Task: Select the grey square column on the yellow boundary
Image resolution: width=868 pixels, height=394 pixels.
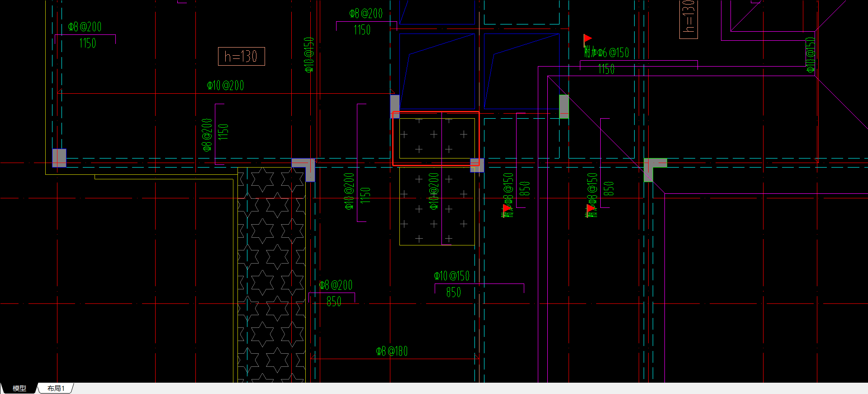Action: (x=59, y=158)
